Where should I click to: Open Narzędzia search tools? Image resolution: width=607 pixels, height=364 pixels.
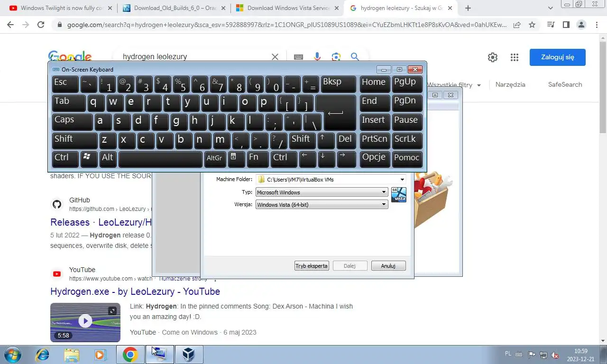[510, 84]
